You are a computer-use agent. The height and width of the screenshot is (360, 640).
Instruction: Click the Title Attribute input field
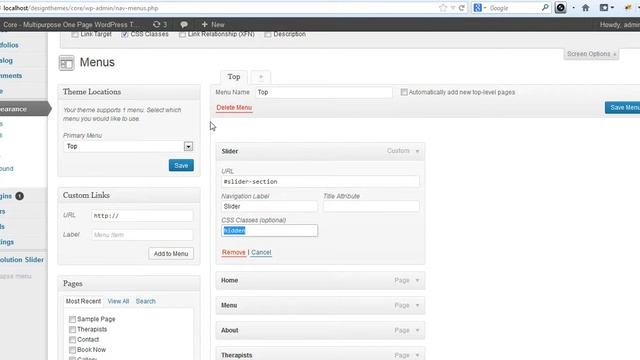pos(371,207)
